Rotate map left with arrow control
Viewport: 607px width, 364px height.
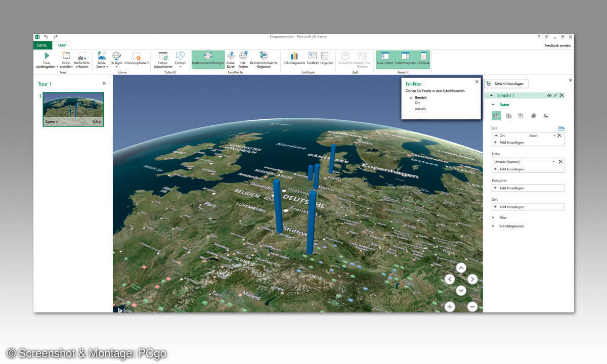450,279
